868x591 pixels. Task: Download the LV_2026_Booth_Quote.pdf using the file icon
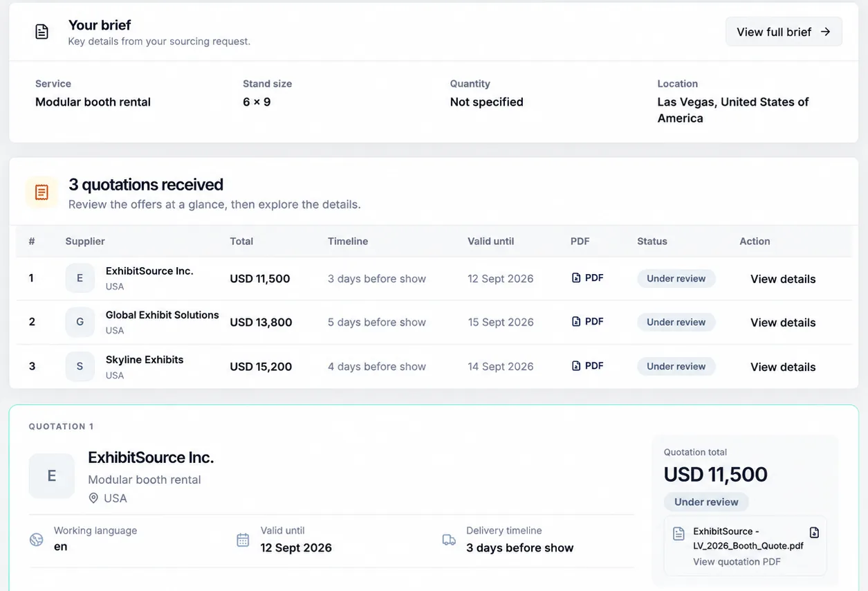click(814, 532)
